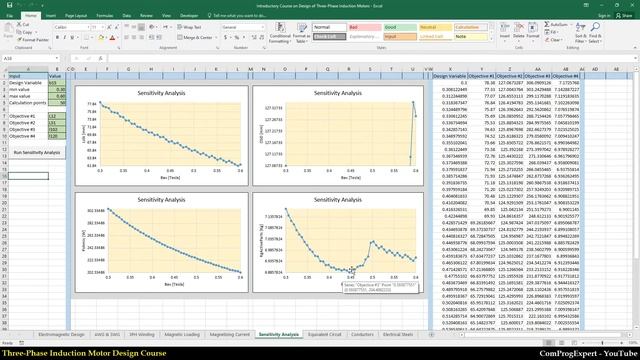Apply the Note cell style
640x360 pixels.
pos(471,37)
